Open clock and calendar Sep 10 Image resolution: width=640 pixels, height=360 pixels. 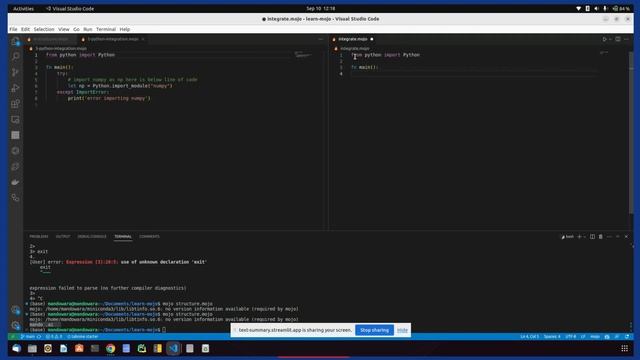320,9
